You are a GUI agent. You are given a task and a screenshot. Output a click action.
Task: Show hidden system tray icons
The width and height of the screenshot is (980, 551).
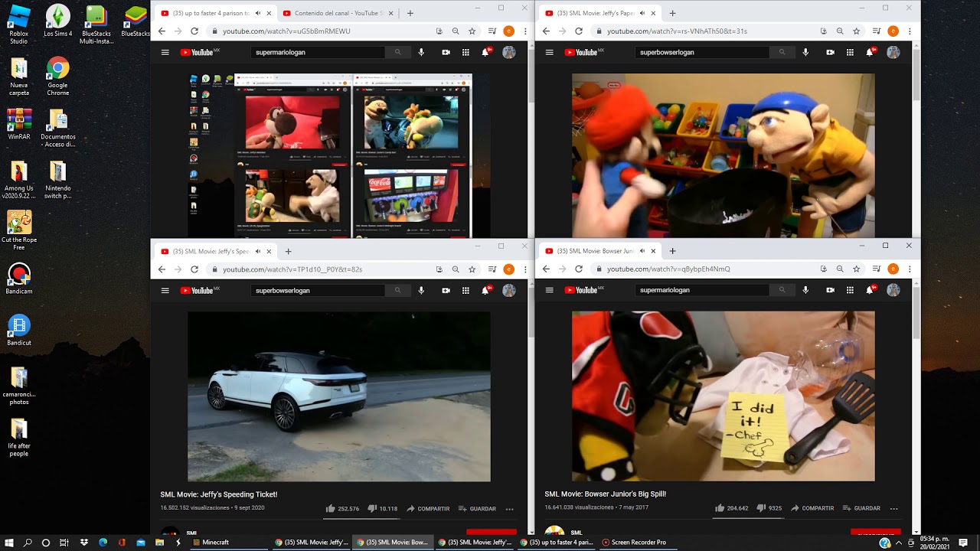click(897, 543)
